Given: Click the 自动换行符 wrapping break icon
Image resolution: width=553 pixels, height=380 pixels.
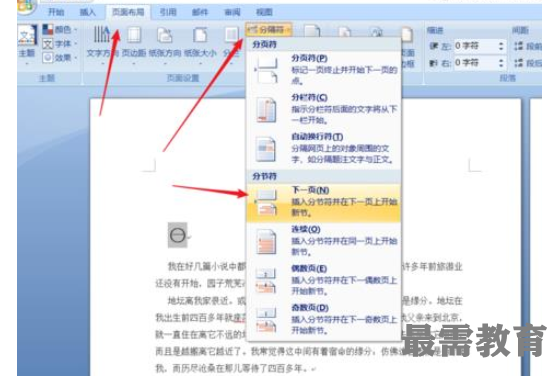Looking at the screenshot, I should tap(266, 149).
